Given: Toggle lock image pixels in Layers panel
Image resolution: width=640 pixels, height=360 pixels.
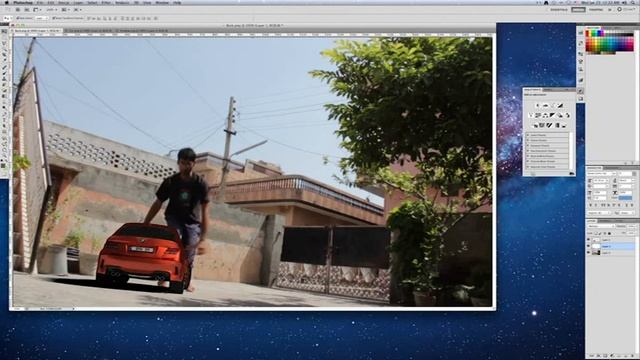Looking at the screenshot, I should (x=600, y=233).
